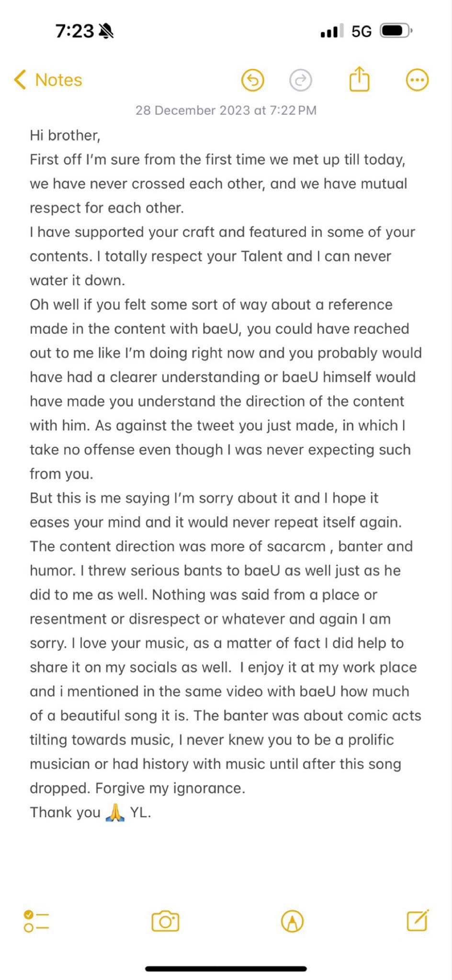Open the camera attachment options

(x=165, y=921)
